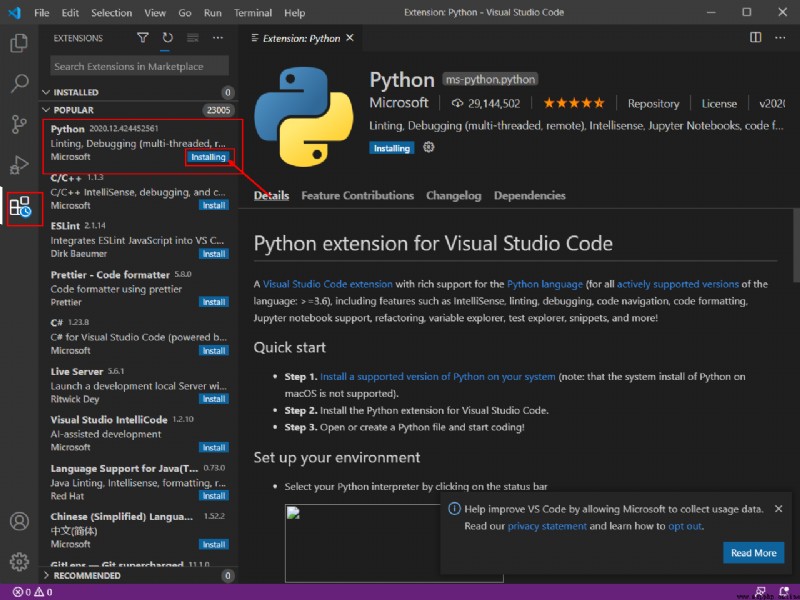Open the Visual Studio Code extension link
The width and height of the screenshot is (800, 600).
coord(328,284)
